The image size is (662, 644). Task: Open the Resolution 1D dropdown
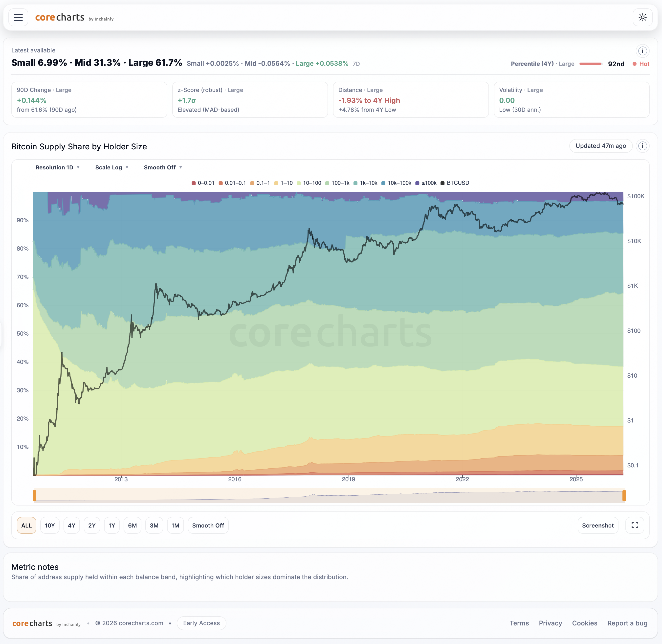(x=58, y=167)
